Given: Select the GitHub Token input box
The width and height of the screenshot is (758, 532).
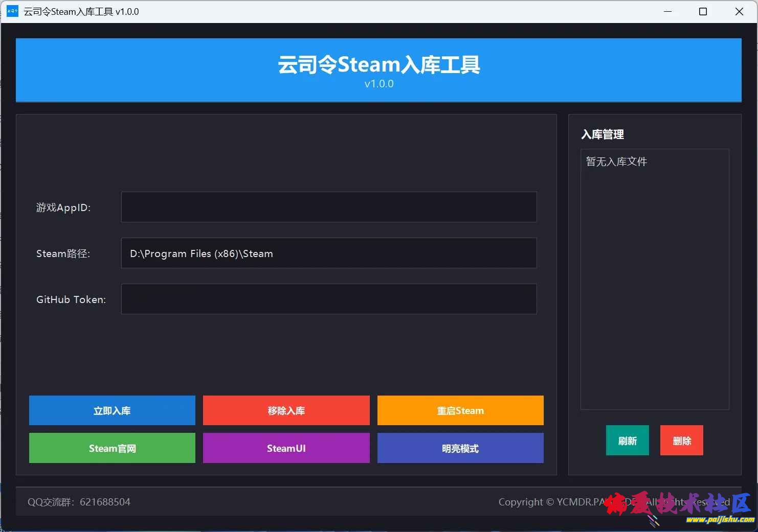Looking at the screenshot, I should (328, 299).
